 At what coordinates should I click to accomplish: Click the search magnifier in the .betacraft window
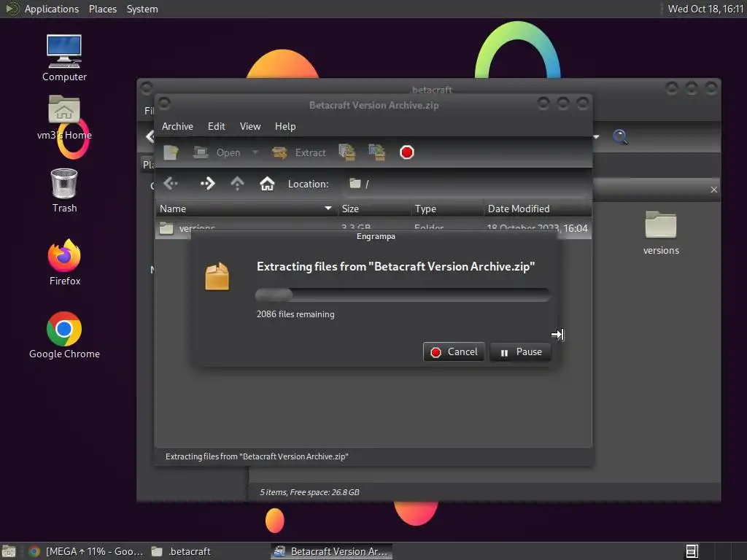[620, 137]
